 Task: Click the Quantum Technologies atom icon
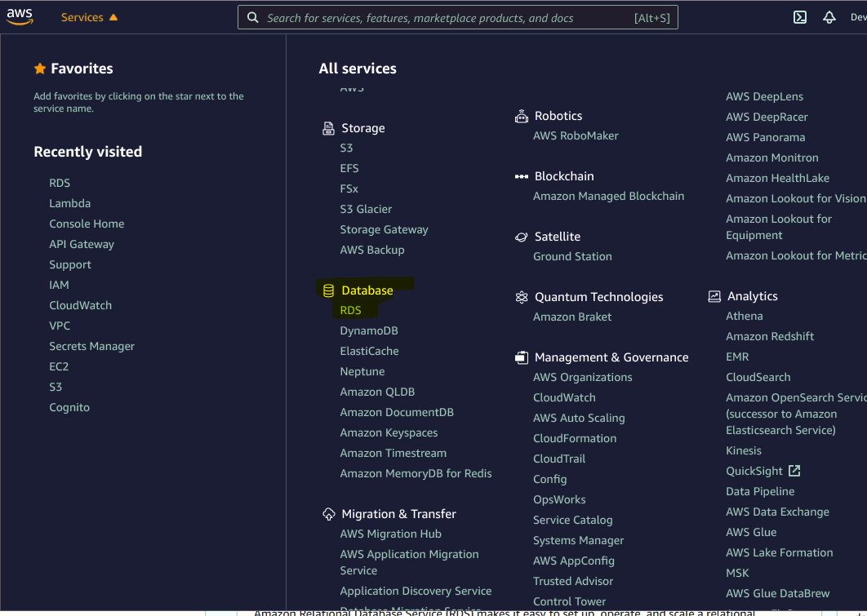[x=521, y=297]
